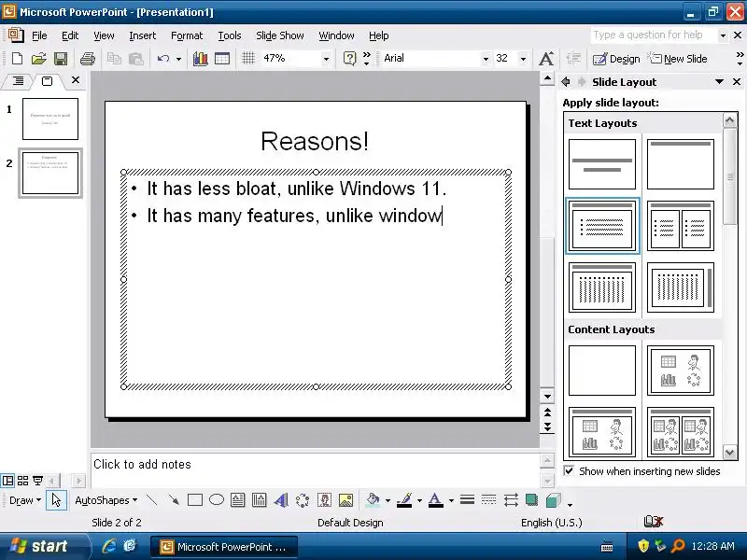
Task: Choose the Select Objects pointer tool
Action: click(x=56, y=500)
